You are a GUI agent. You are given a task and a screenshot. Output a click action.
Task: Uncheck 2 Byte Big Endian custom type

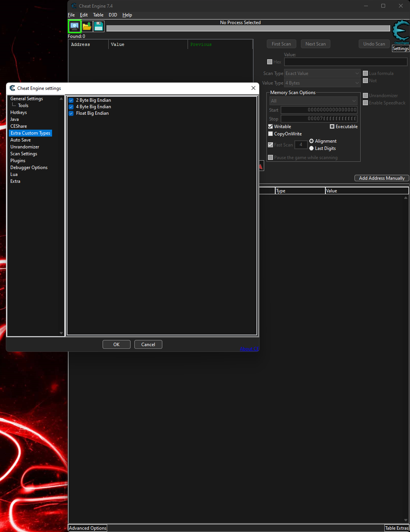click(71, 100)
